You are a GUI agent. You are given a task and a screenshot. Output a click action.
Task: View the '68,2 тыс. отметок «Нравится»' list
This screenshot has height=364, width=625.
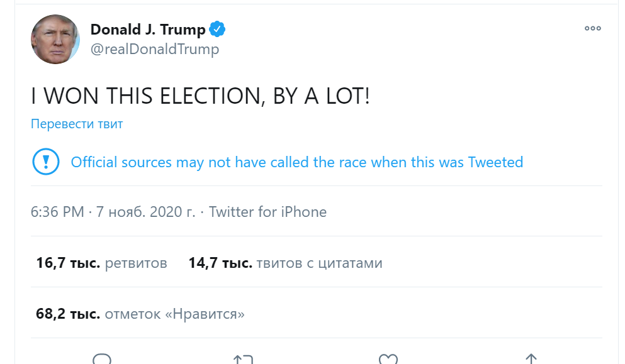pos(140,313)
